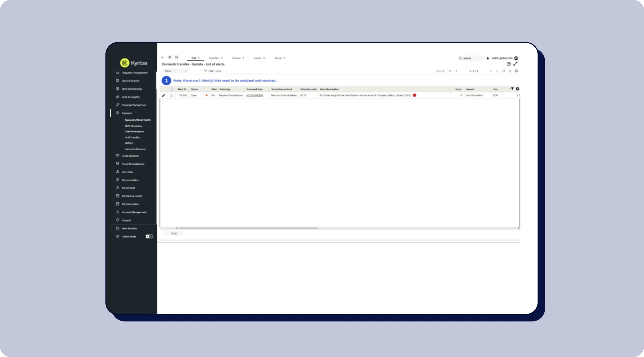Toggle the Select Mode switch
Image resolution: width=644 pixels, height=357 pixels.
(x=149, y=236)
